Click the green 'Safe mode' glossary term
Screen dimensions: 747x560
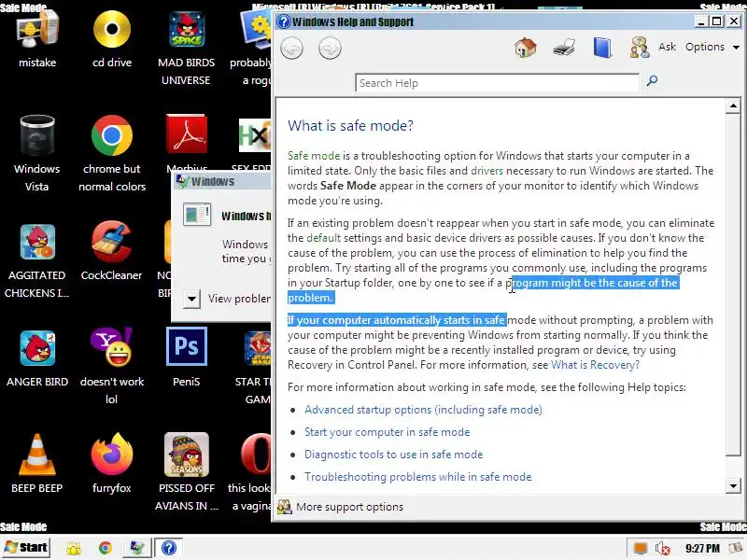314,156
